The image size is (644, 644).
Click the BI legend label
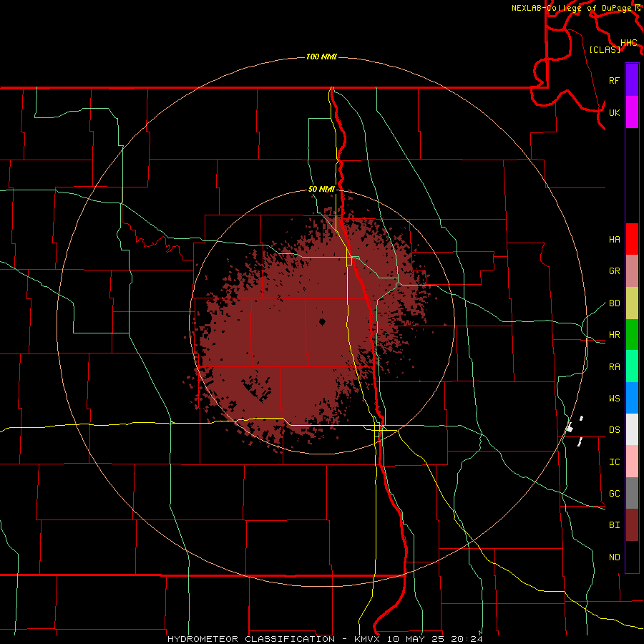(614, 525)
